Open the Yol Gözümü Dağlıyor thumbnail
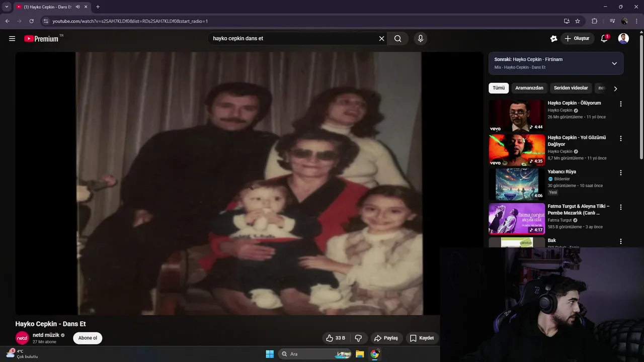644x362 pixels. (517, 150)
